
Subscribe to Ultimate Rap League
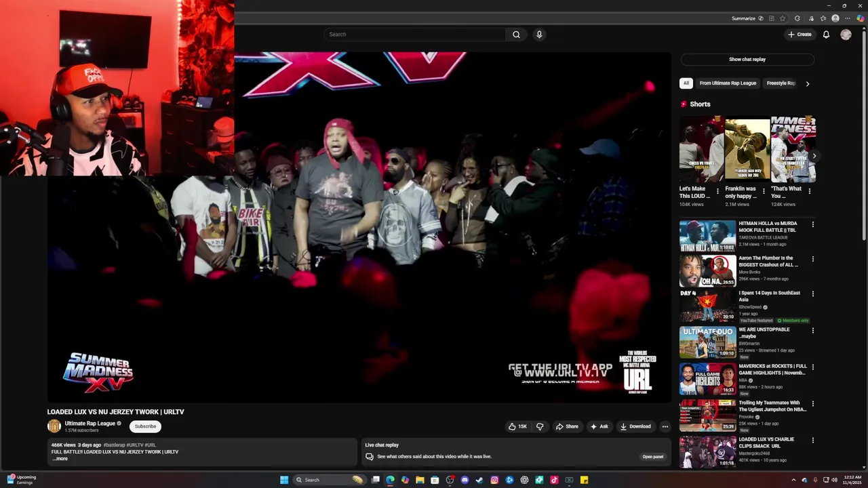[x=145, y=426]
